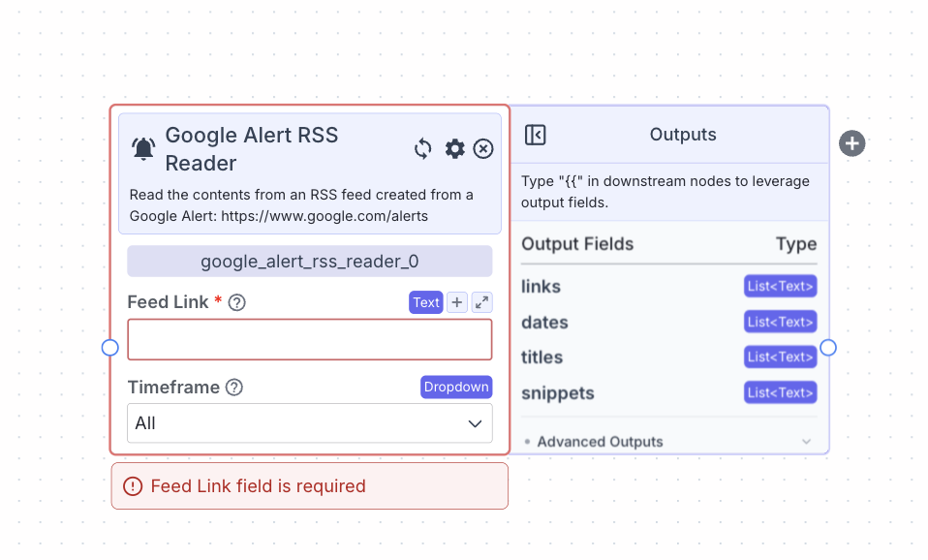Select the node name google_alert_rss_reader_0

click(x=309, y=261)
